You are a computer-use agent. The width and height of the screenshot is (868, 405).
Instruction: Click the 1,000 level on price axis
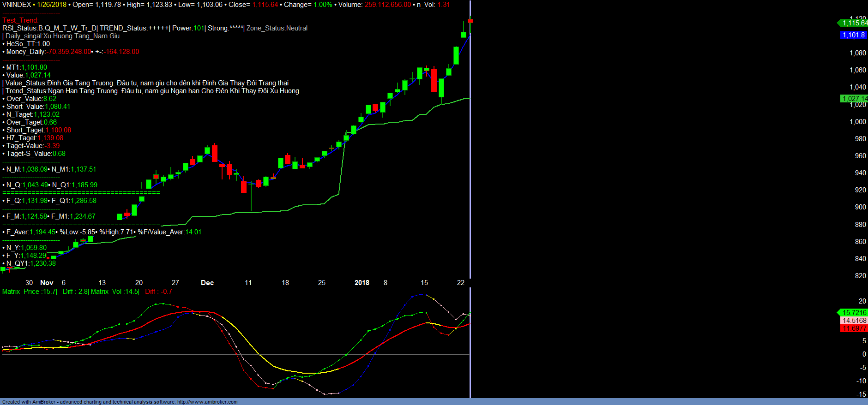(x=857, y=122)
